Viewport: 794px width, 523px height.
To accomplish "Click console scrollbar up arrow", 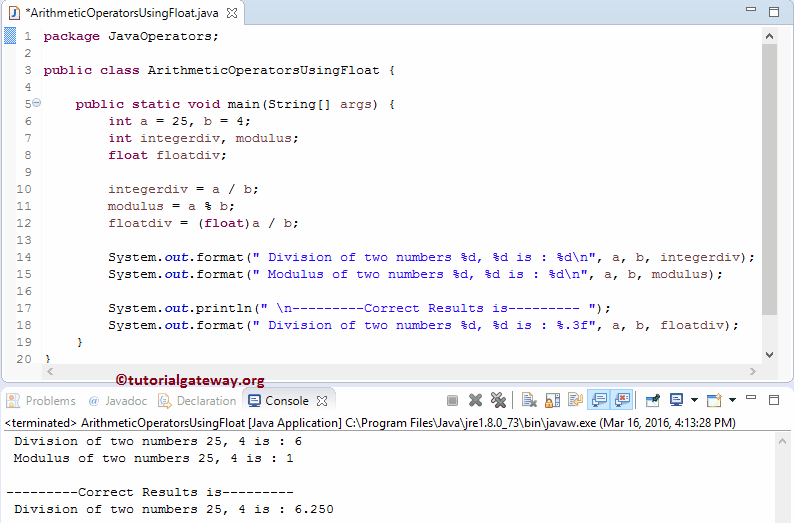I will coord(783,442).
